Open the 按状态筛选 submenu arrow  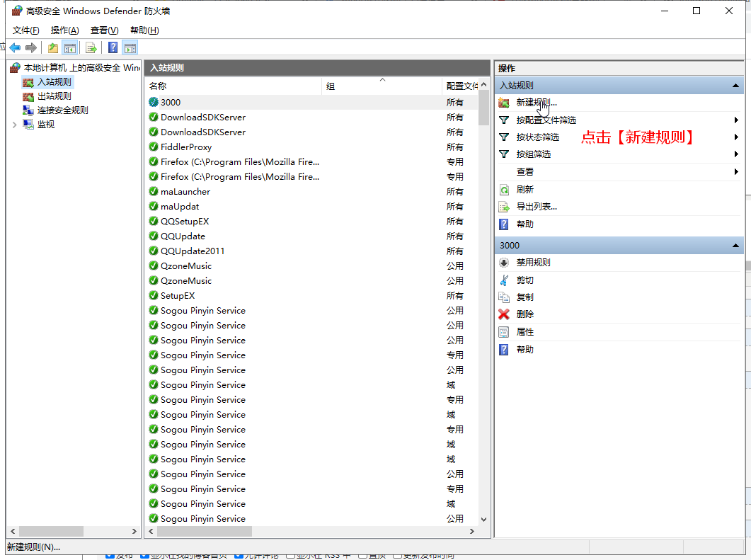tap(736, 137)
